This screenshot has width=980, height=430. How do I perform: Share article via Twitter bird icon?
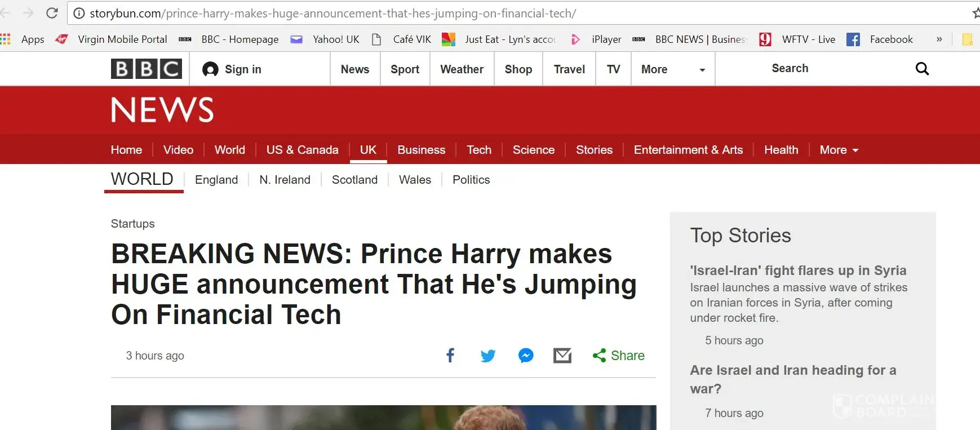(488, 356)
